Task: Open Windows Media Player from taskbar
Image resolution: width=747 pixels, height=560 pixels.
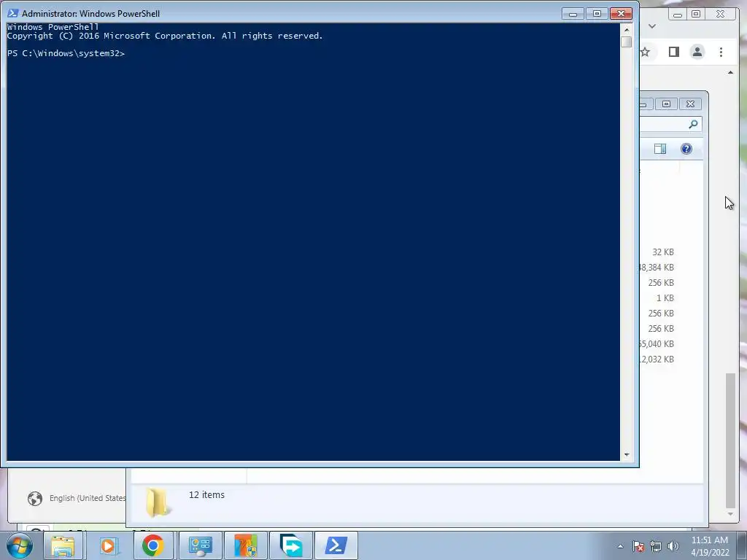Action: tap(108, 545)
